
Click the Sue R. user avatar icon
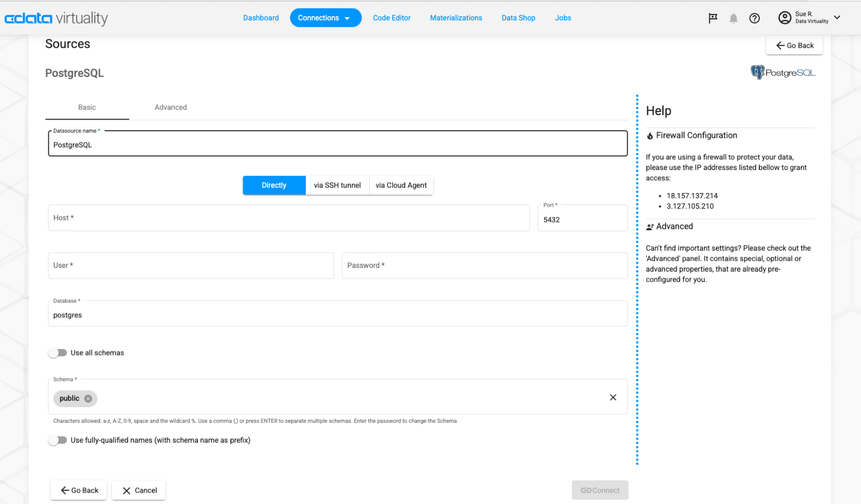(785, 17)
